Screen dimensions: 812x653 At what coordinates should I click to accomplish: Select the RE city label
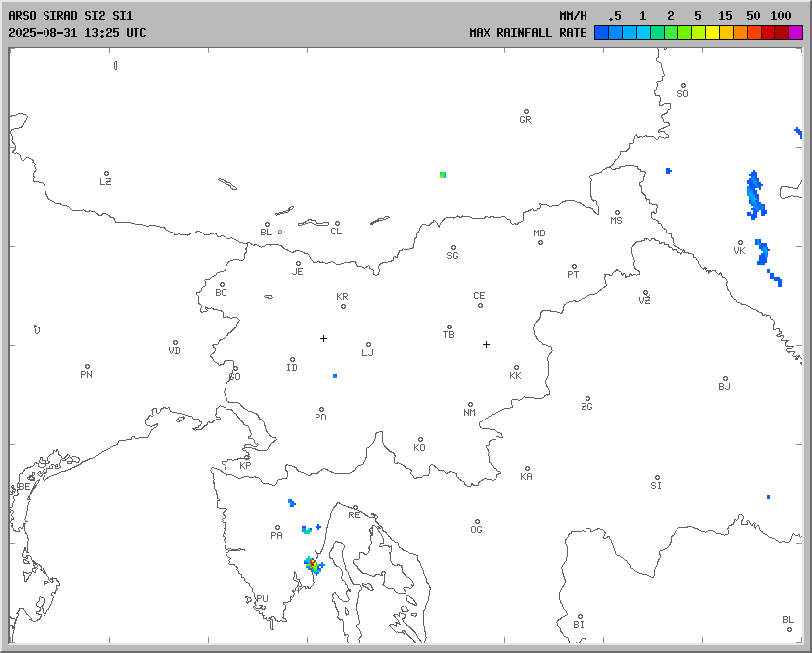pyautogui.click(x=354, y=515)
